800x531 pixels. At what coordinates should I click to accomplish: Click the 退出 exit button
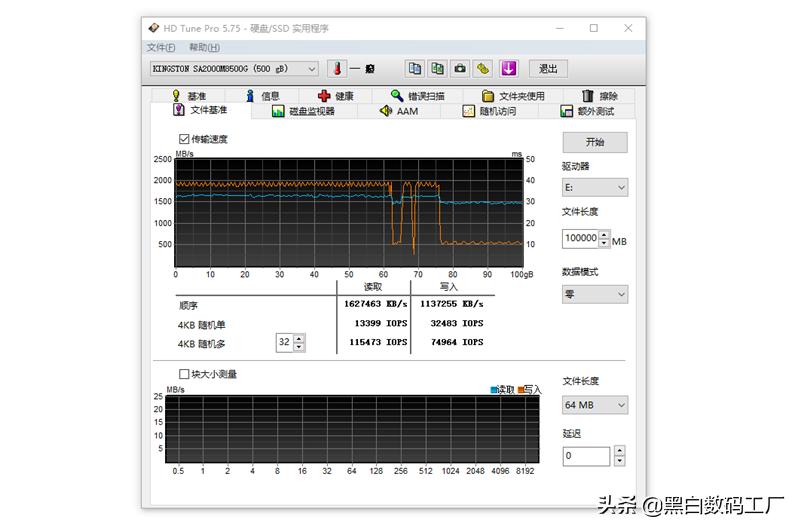pos(548,68)
